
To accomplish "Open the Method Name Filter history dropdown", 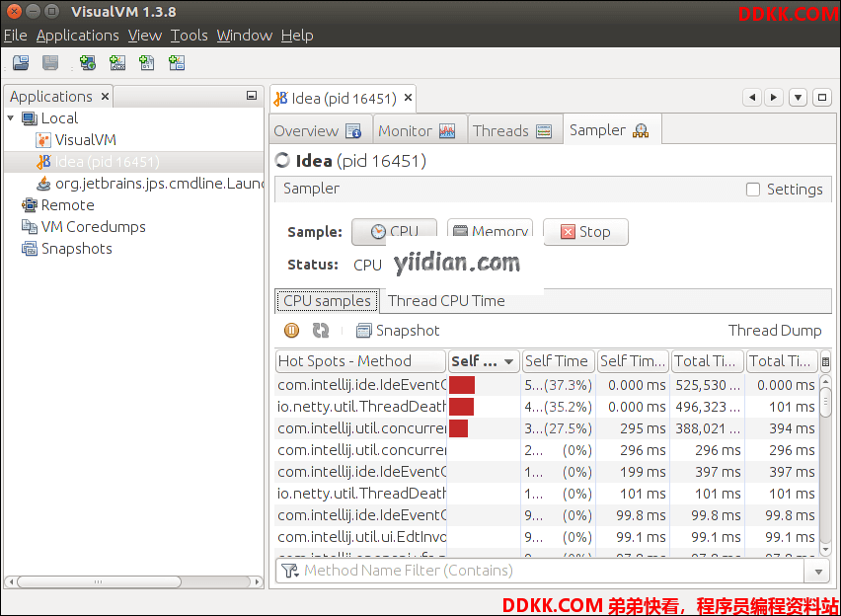I will [818, 572].
